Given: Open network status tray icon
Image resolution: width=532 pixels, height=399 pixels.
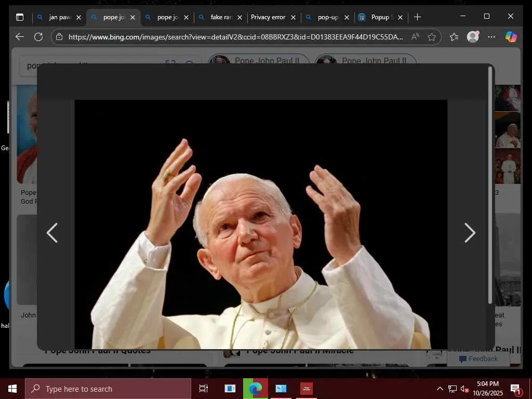Looking at the screenshot, I should [x=453, y=389].
